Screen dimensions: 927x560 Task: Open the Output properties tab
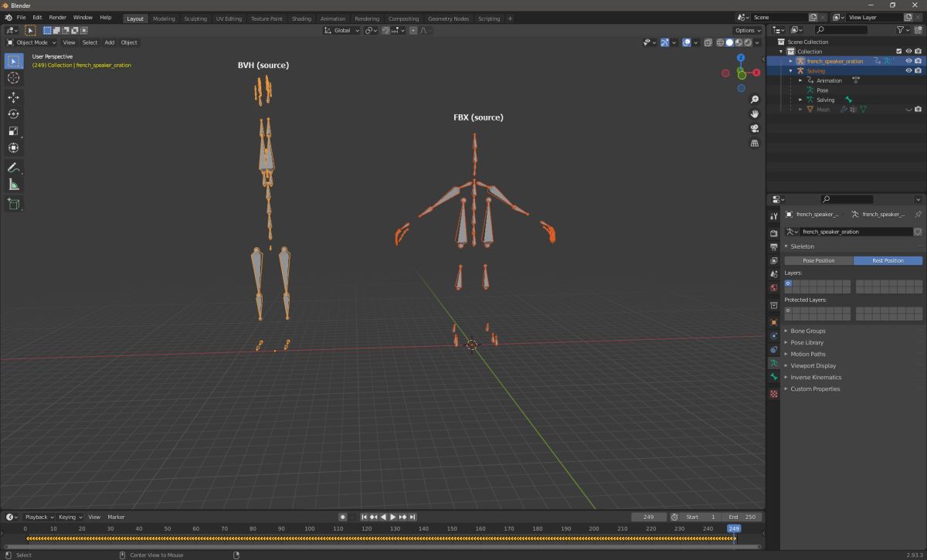pos(773,247)
